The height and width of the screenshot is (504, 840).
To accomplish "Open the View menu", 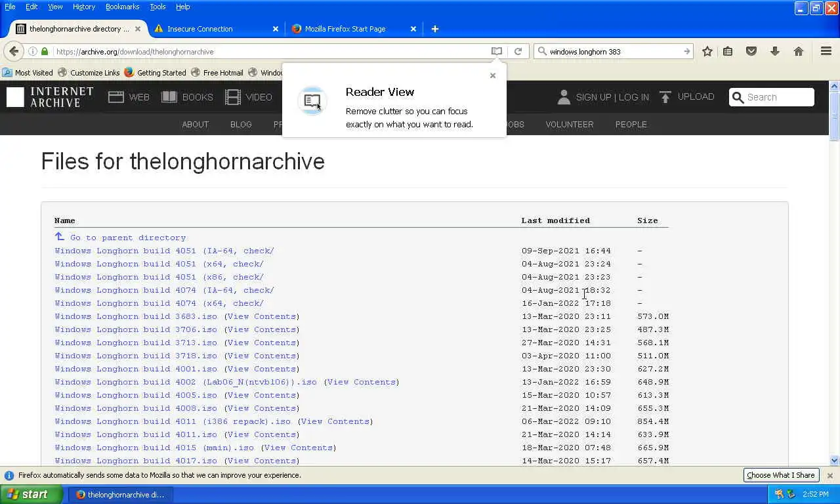I will (55, 7).
